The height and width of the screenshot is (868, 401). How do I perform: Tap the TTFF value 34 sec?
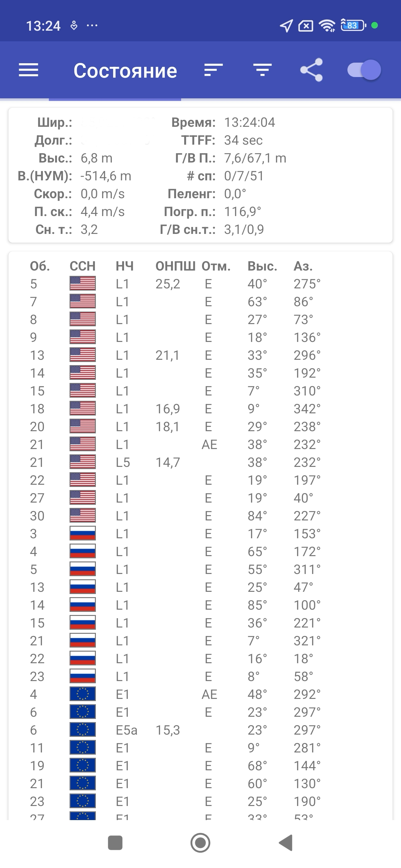coord(243,140)
